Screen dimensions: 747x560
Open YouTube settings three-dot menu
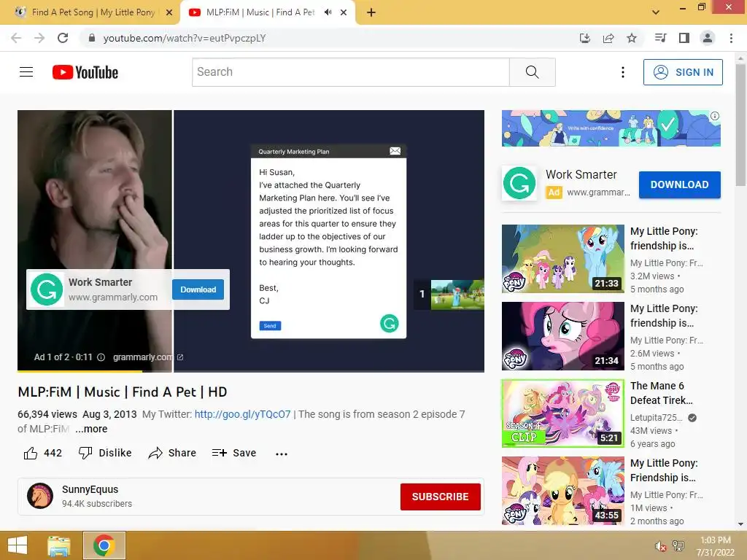(623, 72)
